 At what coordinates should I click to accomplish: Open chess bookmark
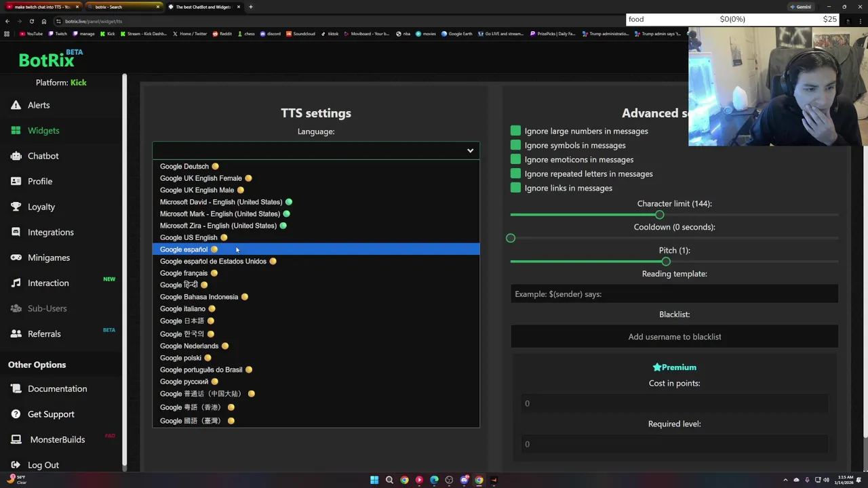click(x=246, y=33)
